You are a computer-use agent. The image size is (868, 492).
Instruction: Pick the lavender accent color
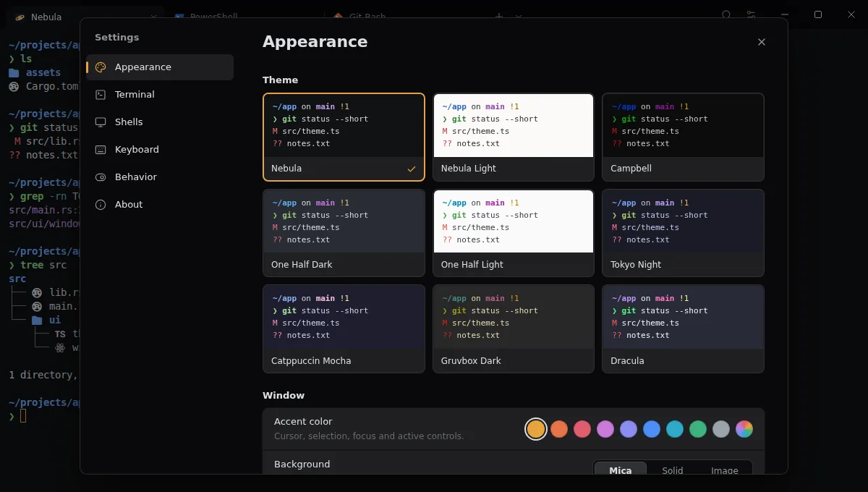(x=629, y=429)
